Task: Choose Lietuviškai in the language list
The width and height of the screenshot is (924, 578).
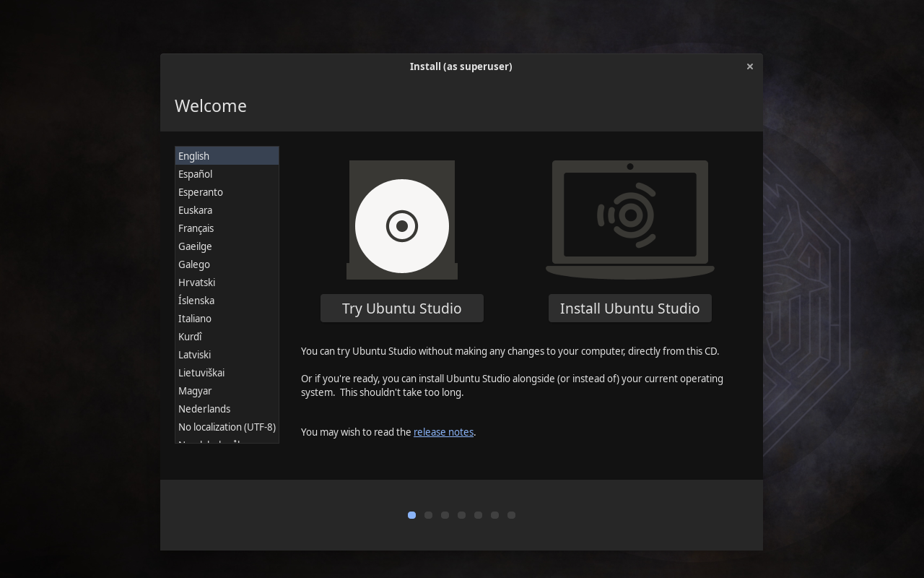Action: pos(201,373)
